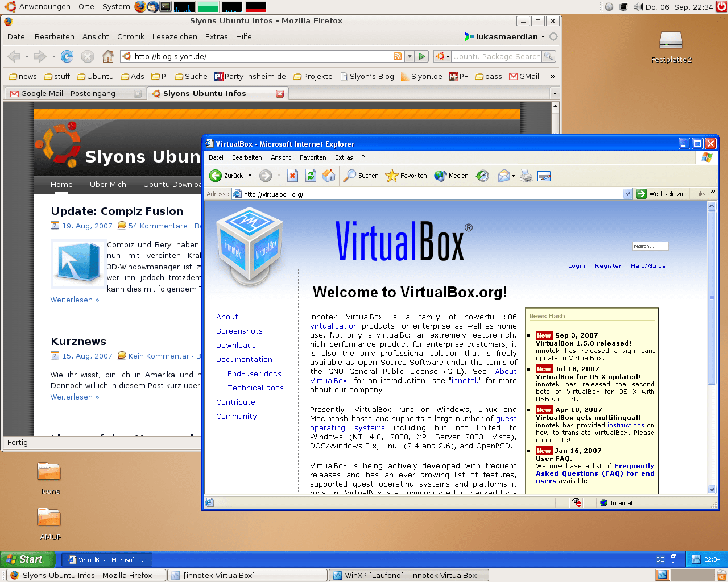The image size is (728, 582).
Task: Click the home icon in Internet Explorer
Action: [329, 176]
